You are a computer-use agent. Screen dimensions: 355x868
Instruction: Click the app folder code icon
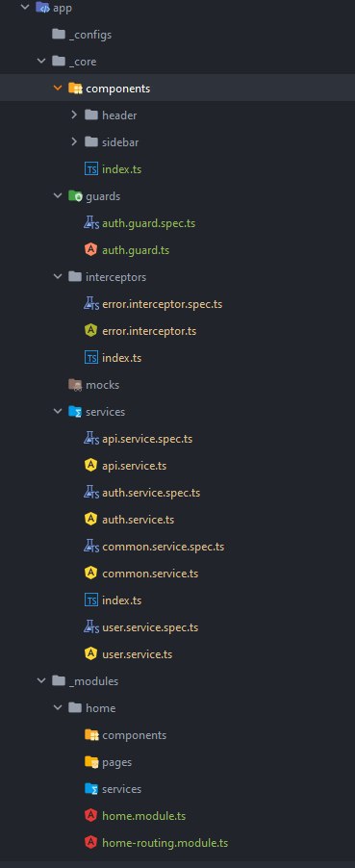tap(42, 8)
